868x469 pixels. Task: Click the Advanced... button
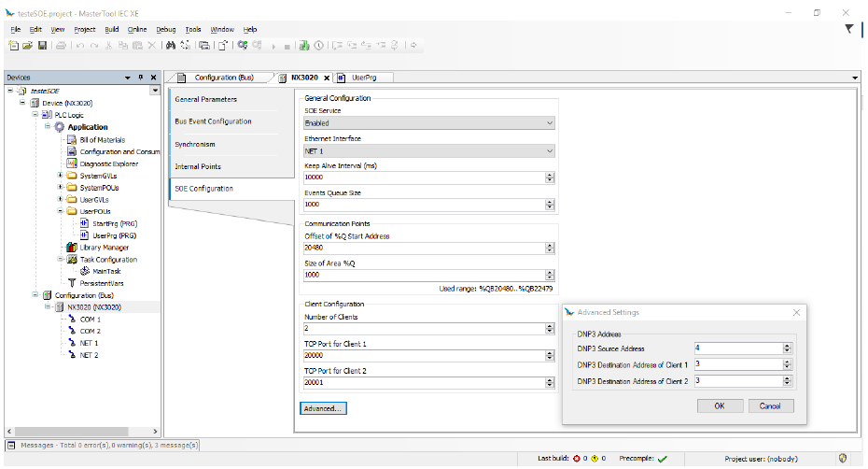coord(323,408)
